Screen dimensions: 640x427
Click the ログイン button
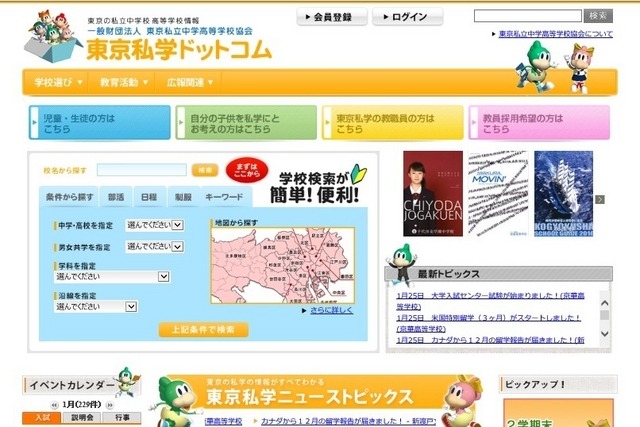pos(407,17)
